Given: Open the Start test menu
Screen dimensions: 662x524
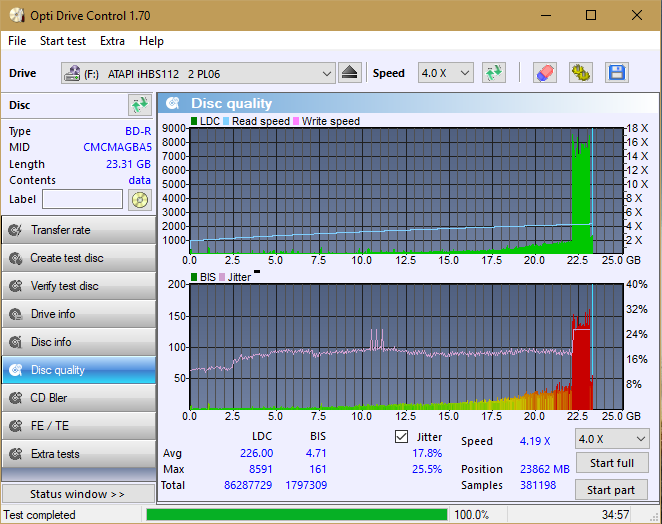Looking at the screenshot, I should [63, 41].
